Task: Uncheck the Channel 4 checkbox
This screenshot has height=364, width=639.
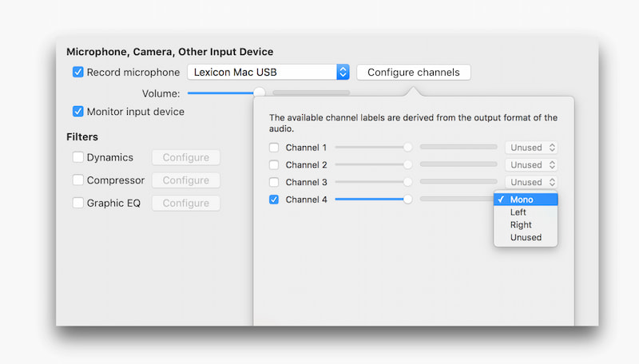Action: (x=274, y=200)
